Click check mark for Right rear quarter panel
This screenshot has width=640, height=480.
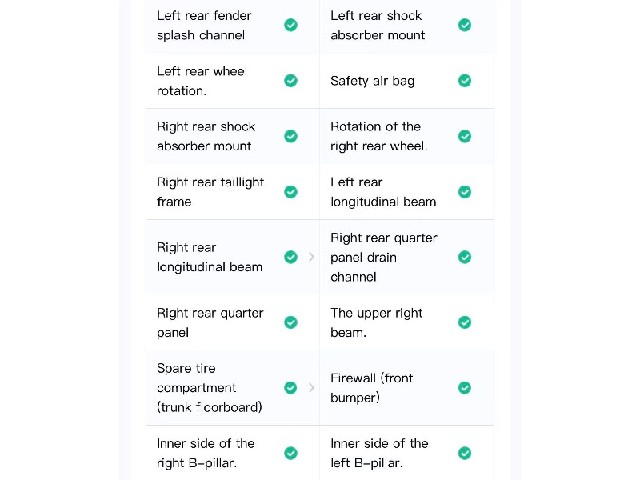click(x=291, y=322)
